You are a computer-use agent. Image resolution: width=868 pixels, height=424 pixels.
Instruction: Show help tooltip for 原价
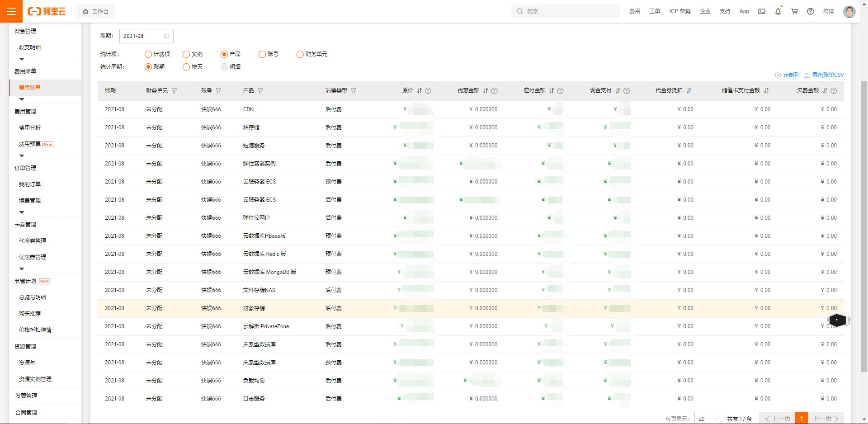[x=428, y=91]
